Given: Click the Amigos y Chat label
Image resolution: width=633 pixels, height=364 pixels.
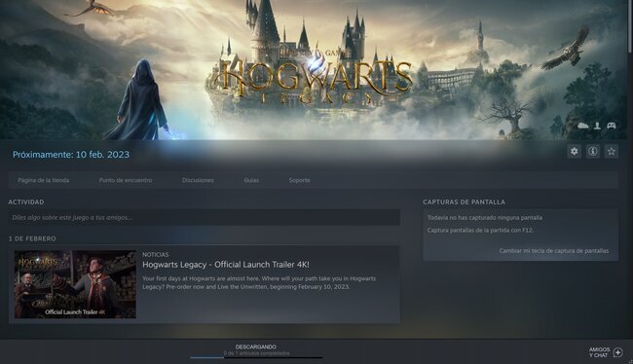Looking at the screenshot, I should (x=599, y=352).
